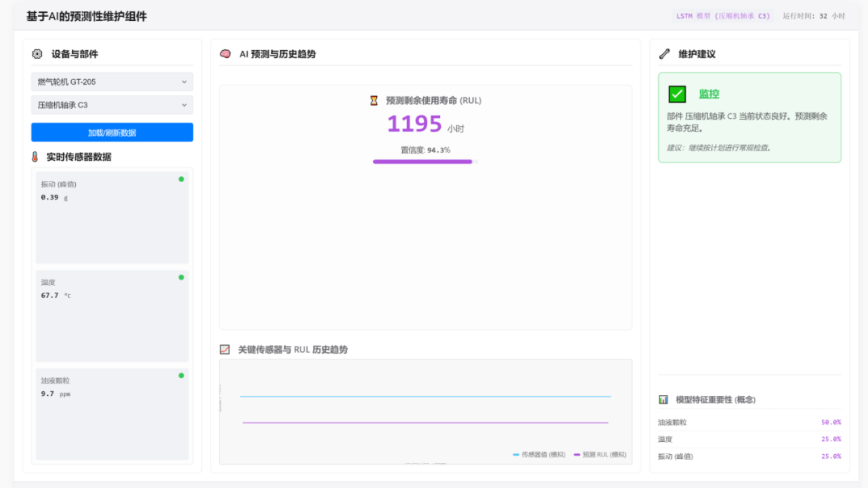The width and height of the screenshot is (868, 488).
Task: Click the blue sensor value line in chart
Action: click(426, 396)
